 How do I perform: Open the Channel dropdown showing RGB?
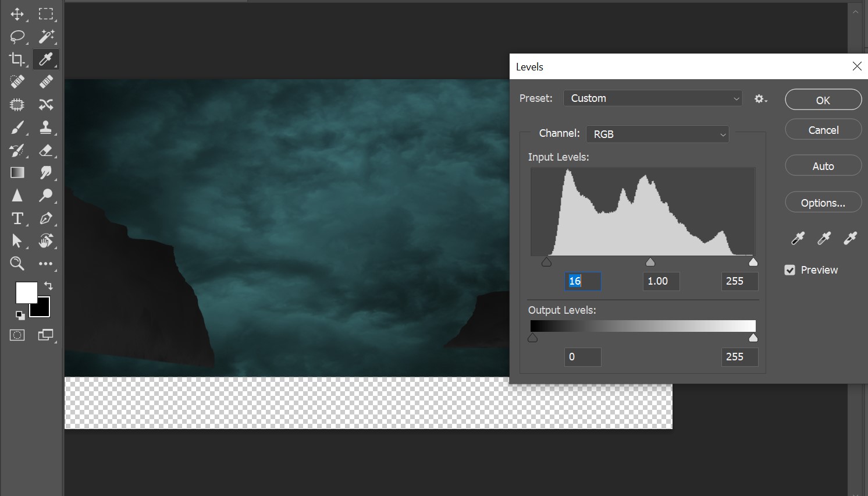coord(657,134)
